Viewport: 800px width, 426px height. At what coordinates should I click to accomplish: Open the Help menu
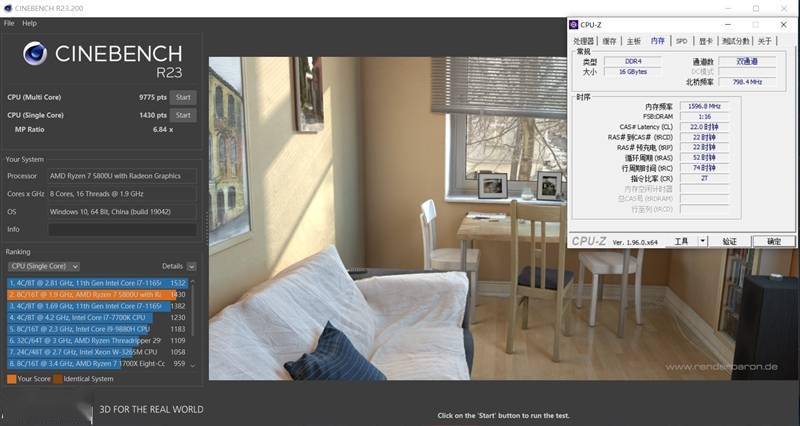pos(29,23)
